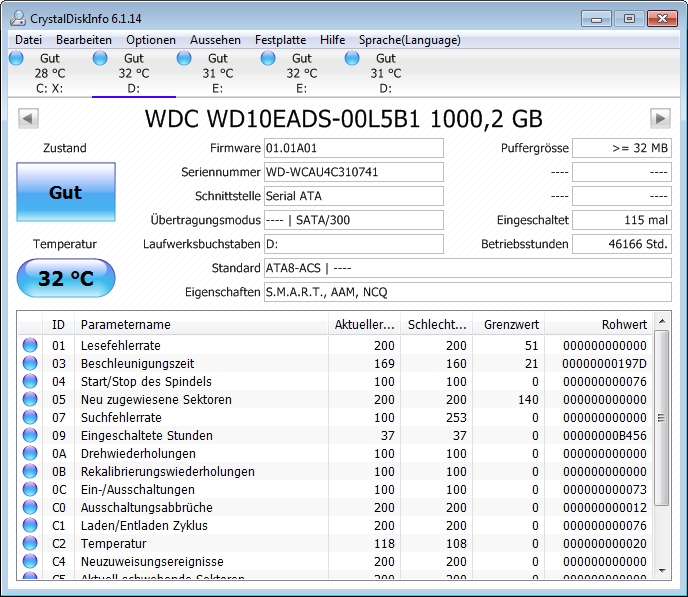Viewport: 688px width, 597px height.
Task: Select the Temperatur row in SMART table
Action: tap(336, 543)
